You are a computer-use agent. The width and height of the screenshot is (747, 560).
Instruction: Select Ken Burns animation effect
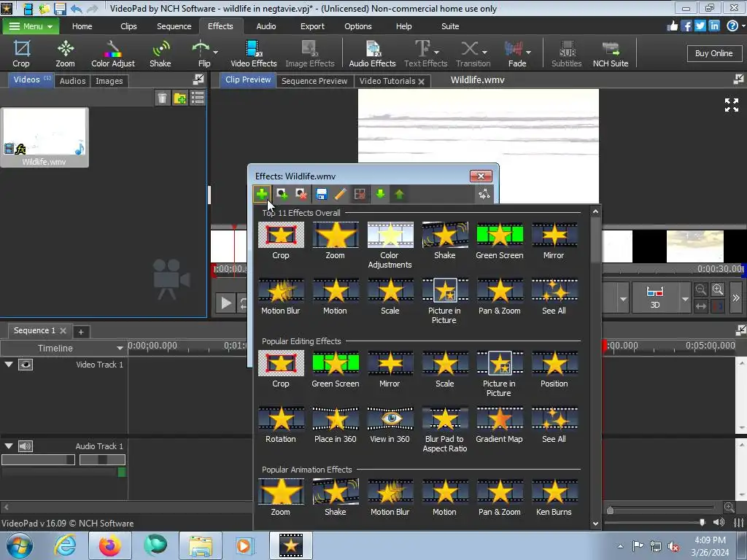coord(554,497)
